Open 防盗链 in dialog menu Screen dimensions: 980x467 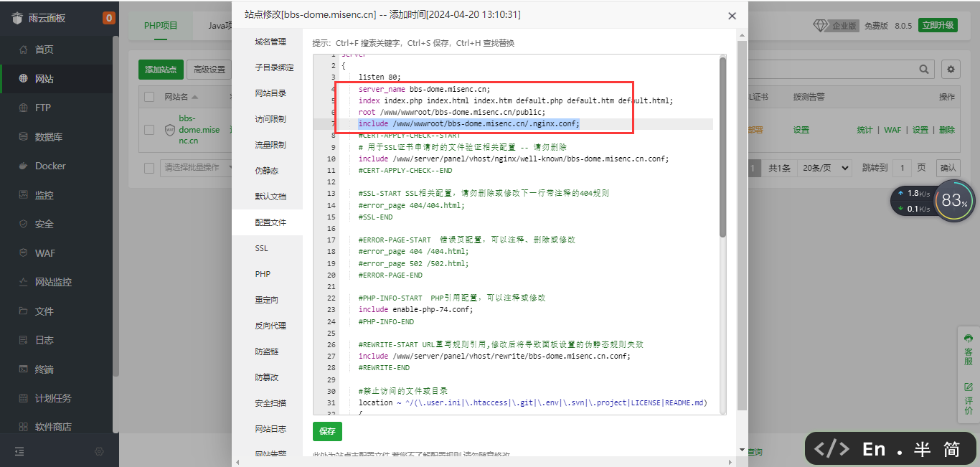(266, 352)
